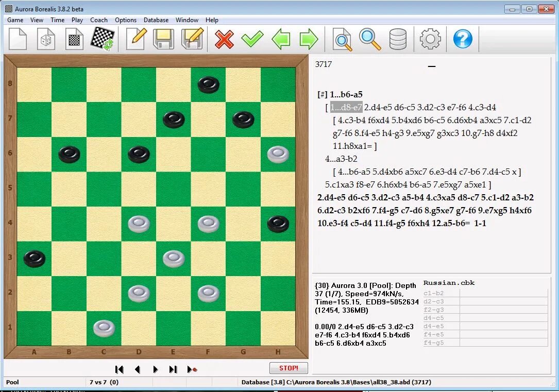Select book move c1-b2
Image resolution: width=559 pixels, height=392 pixels.
433,293
